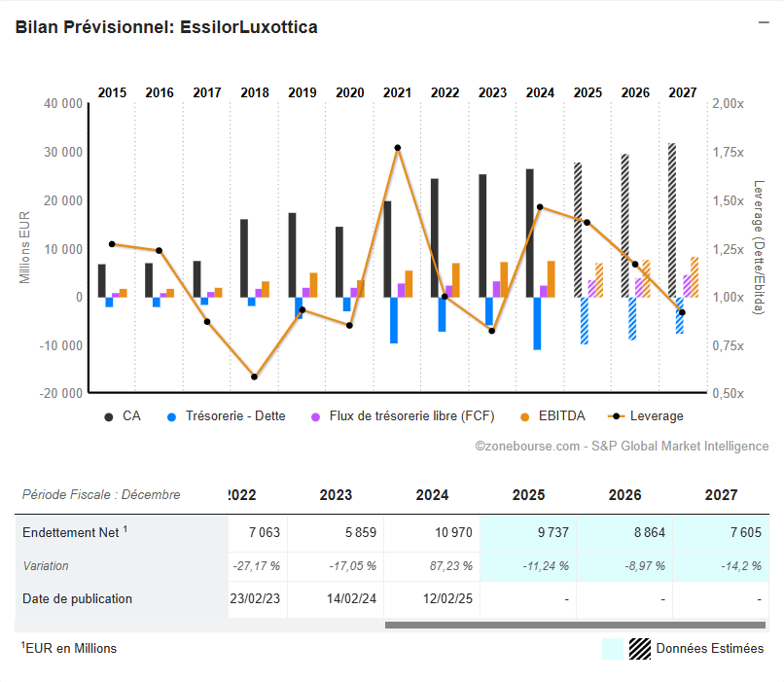
Task: Click the 2018 Leverage lowest data point
Action: coord(254,377)
